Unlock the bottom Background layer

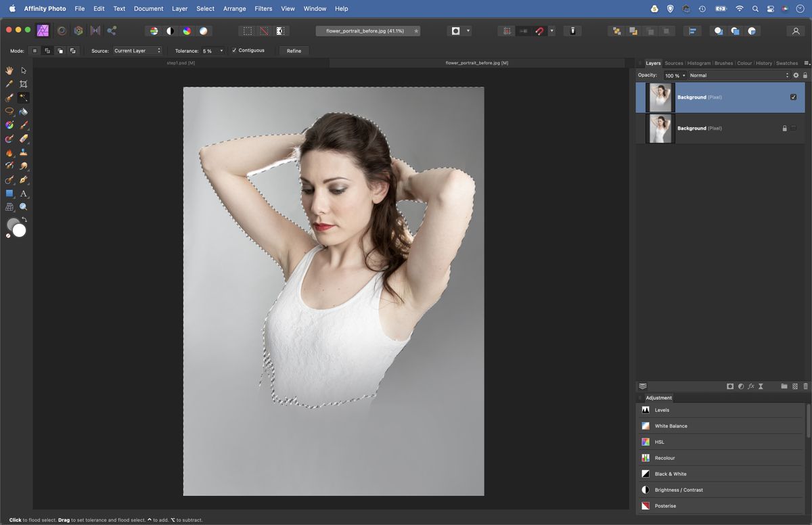(x=785, y=128)
